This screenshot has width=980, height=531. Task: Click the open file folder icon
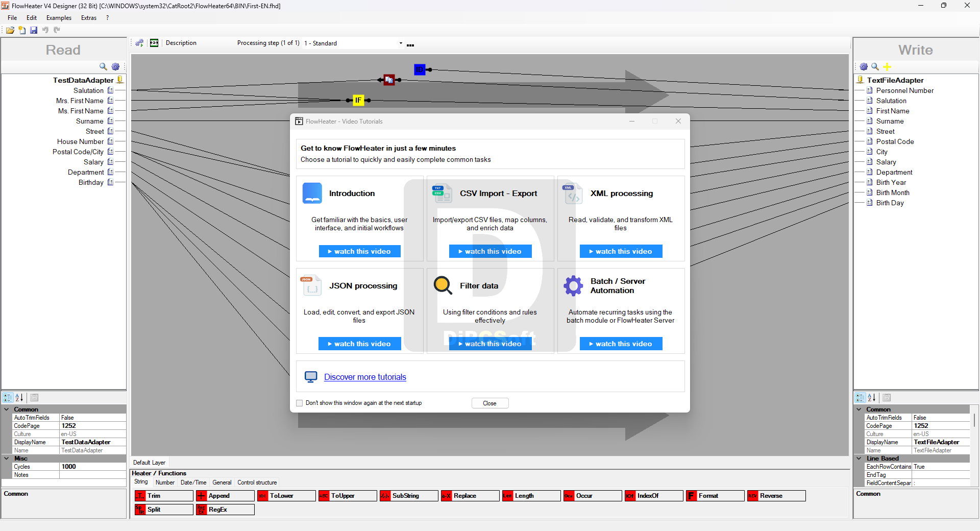point(10,30)
